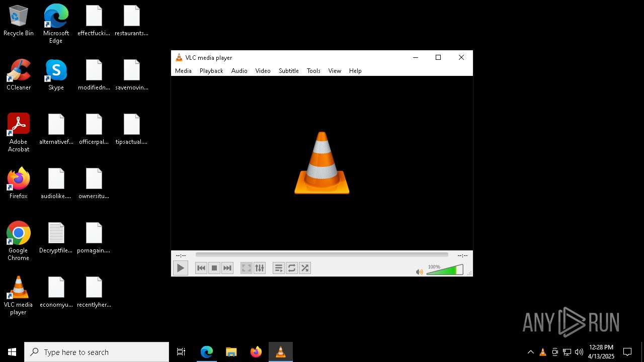Show the playlist view

point(279,268)
